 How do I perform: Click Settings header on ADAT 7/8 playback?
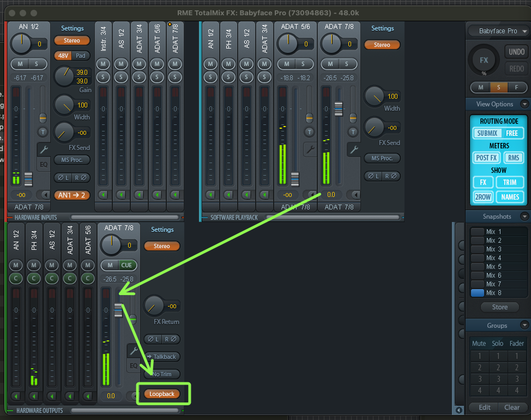click(382, 28)
